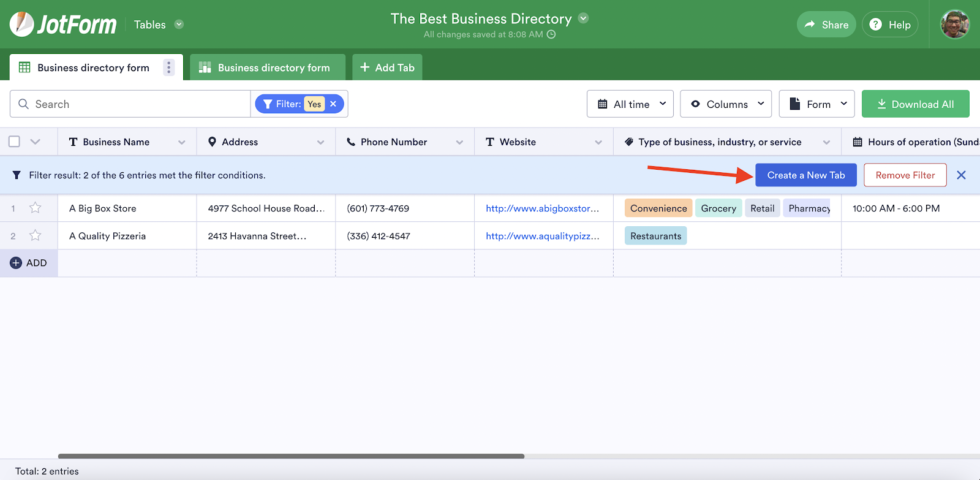
Task: Click the plus icon to add row
Action: [17, 263]
